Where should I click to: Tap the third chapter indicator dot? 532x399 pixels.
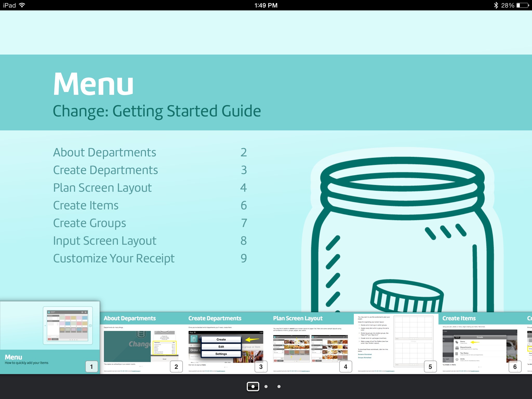[x=279, y=387]
